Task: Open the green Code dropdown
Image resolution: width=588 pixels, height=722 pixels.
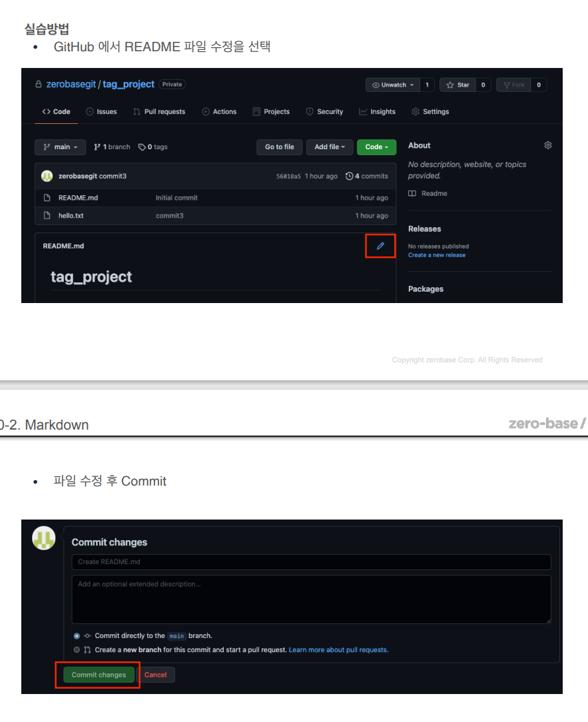Action: click(x=377, y=147)
